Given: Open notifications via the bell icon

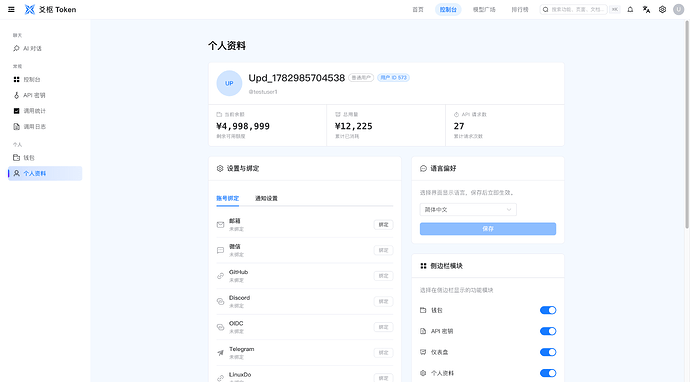Looking at the screenshot, I should coord(630,9).
